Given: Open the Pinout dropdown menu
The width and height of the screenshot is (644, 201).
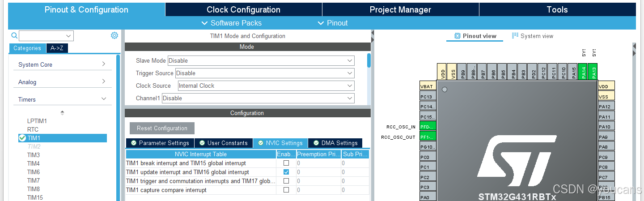Looking at the screenshot, I should coord(333,23).
